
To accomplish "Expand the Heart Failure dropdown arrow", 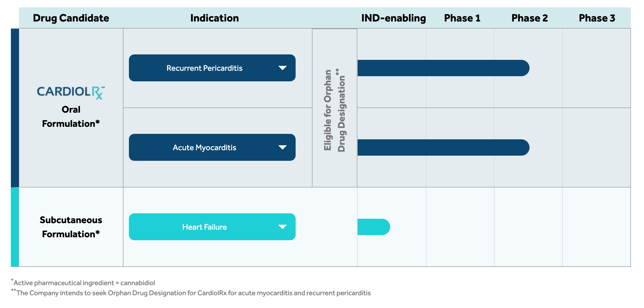I will pyautogui.click(x=283, y=227).
